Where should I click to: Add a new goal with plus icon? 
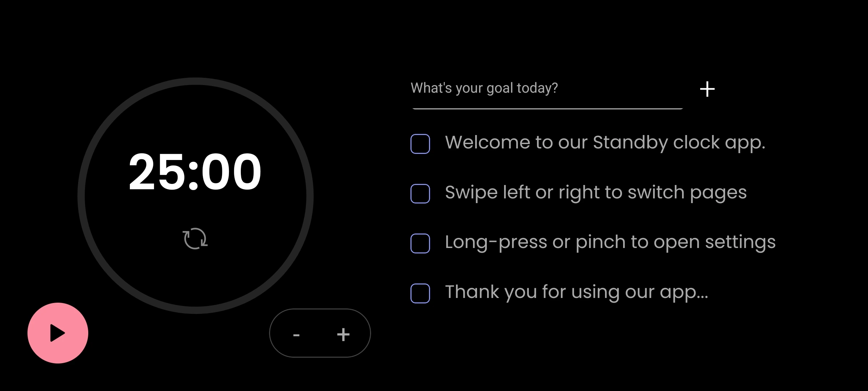tap(707, 89)
